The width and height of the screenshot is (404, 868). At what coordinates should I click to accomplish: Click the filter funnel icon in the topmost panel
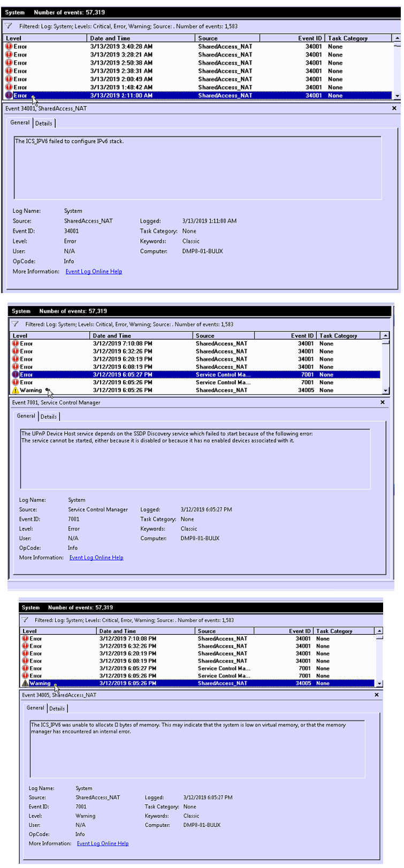pyautogui.click(x=9, y=26)
